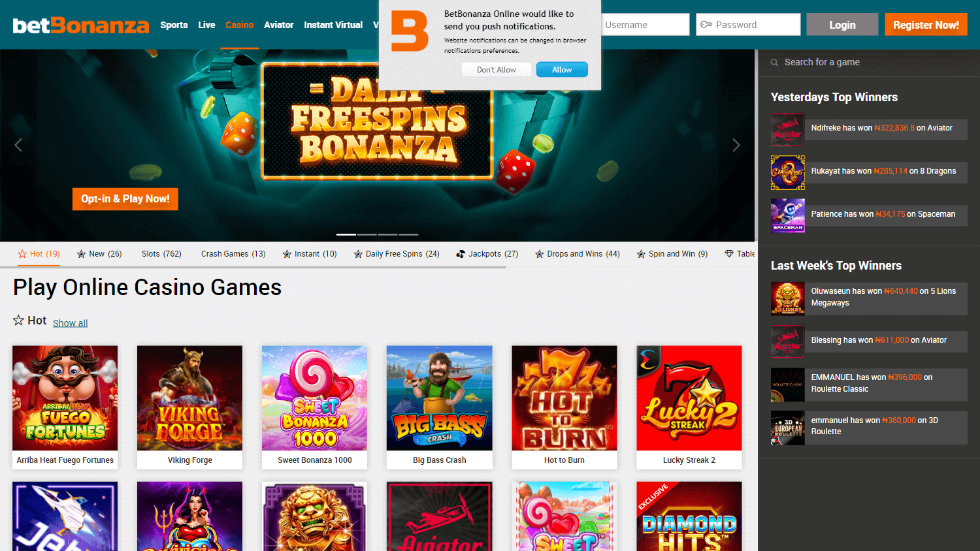Click the search magnifier icon
Screen dimensions: 980x551
coord(774,63)
